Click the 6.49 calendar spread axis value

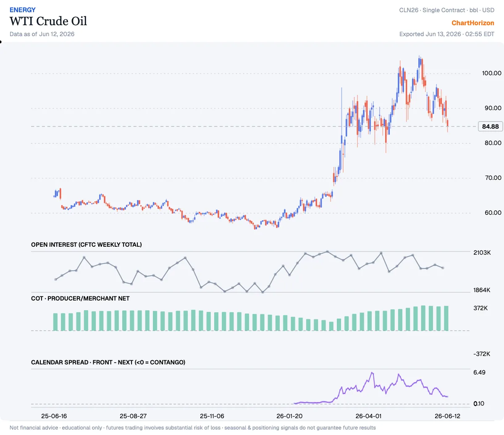tap(479, 372)
